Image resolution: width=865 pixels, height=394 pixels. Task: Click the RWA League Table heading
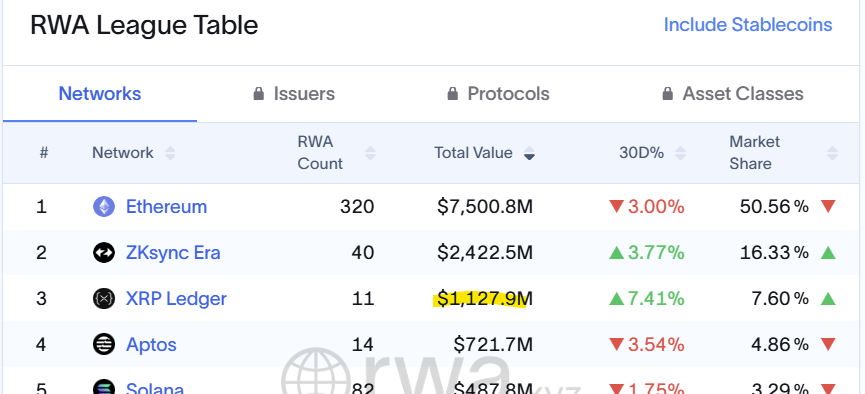[x=144, y=25]
